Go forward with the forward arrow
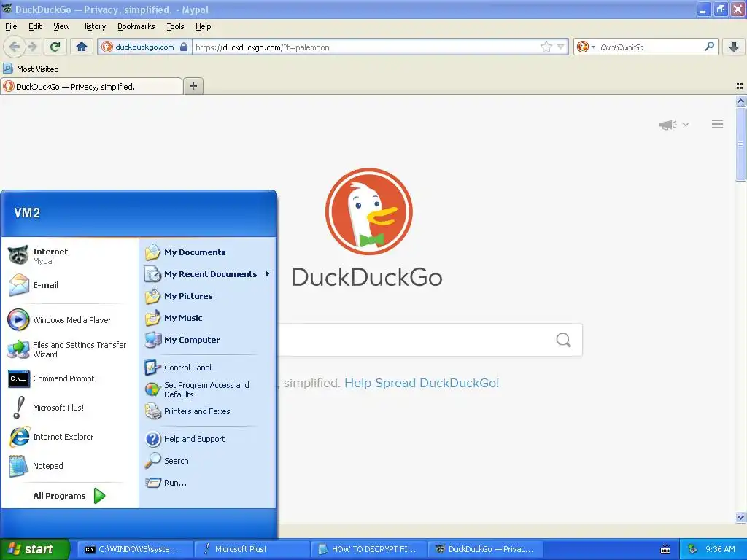 (x=32, y=47)
